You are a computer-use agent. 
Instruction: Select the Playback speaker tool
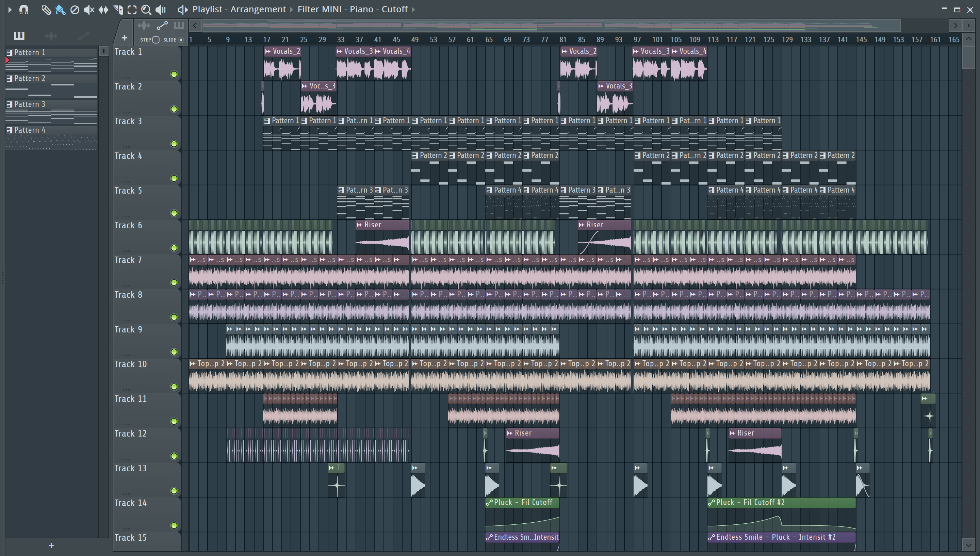tap(161, 10)
